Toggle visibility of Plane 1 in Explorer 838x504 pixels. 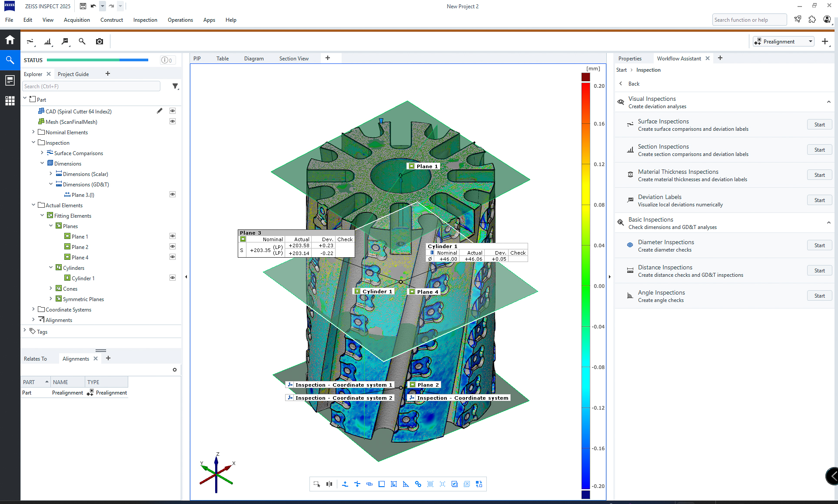pyautogui.click(x=173, y=236)
